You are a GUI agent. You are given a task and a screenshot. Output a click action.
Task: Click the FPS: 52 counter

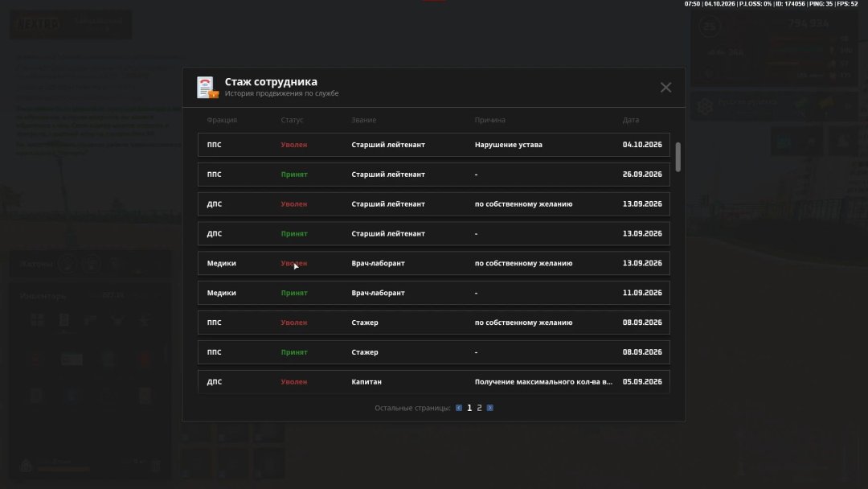pyautogui.click(x=848, y=4)
